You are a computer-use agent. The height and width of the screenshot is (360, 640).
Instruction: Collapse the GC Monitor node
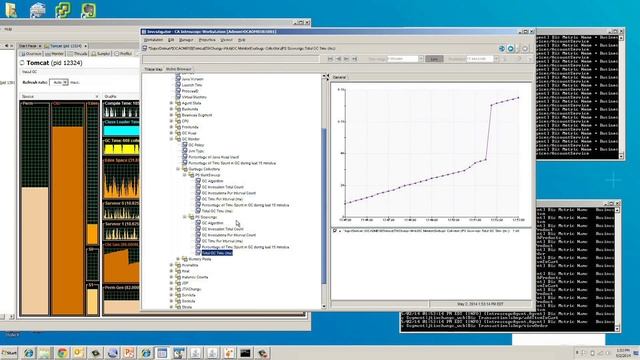(x=171, y=139)
